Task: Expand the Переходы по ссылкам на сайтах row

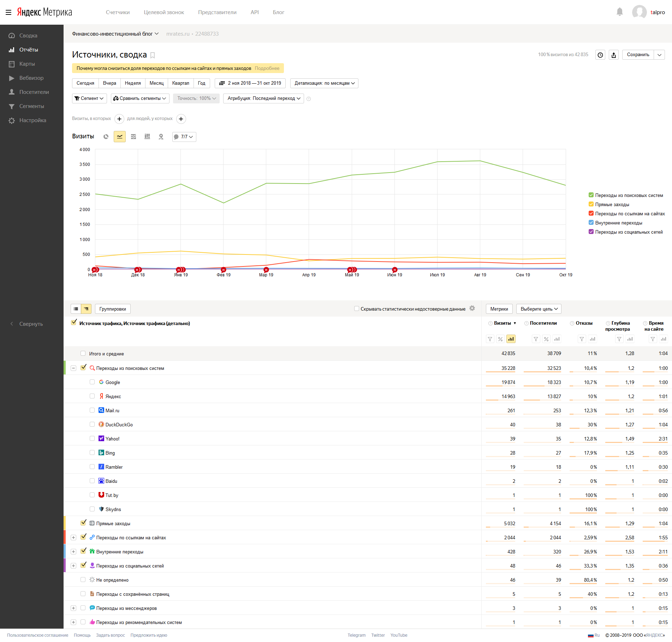Action: pyautogui.click(x=73, y=538)
